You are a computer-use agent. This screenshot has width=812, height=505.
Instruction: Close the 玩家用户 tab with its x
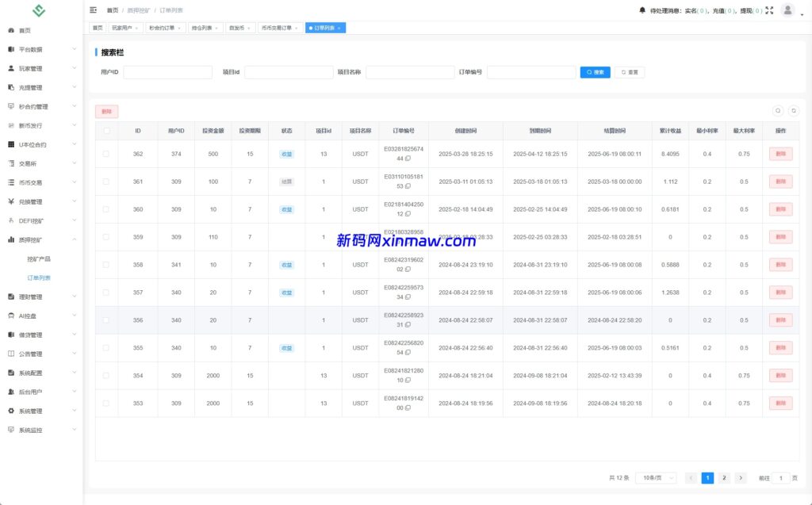click(x=136, y=28)
